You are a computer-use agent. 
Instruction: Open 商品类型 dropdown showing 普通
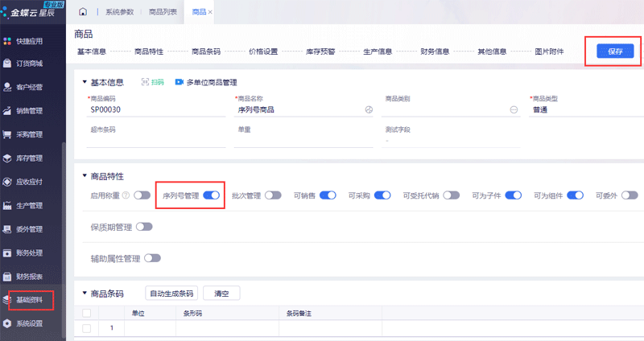[x=586, y=109]
